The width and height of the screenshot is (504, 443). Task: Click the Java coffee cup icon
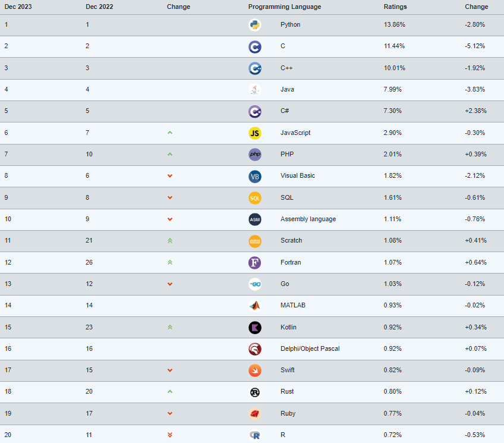(x=255, y=90)
